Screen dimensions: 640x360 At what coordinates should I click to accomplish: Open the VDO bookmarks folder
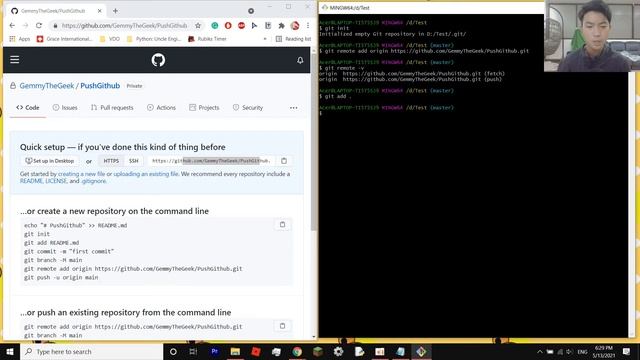pos(110,39)
